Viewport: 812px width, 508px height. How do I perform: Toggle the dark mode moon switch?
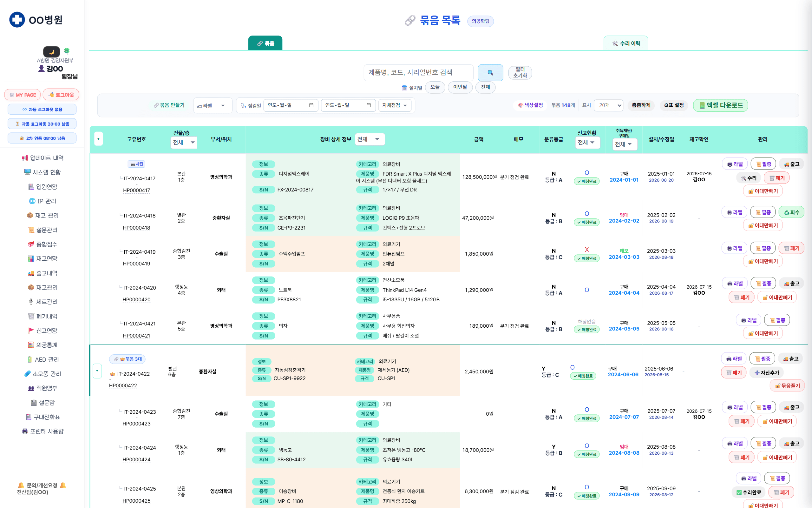[x=52, y=52]
